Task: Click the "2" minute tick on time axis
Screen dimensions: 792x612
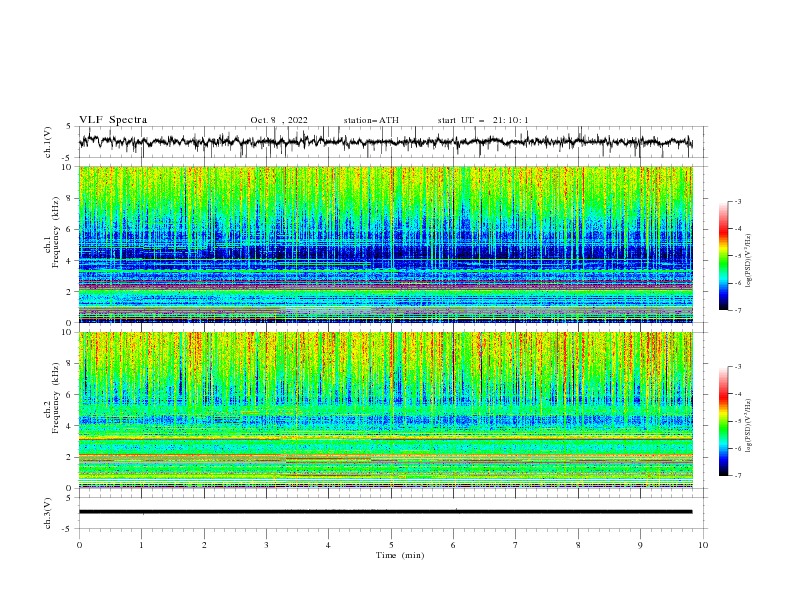Action: 204,545
